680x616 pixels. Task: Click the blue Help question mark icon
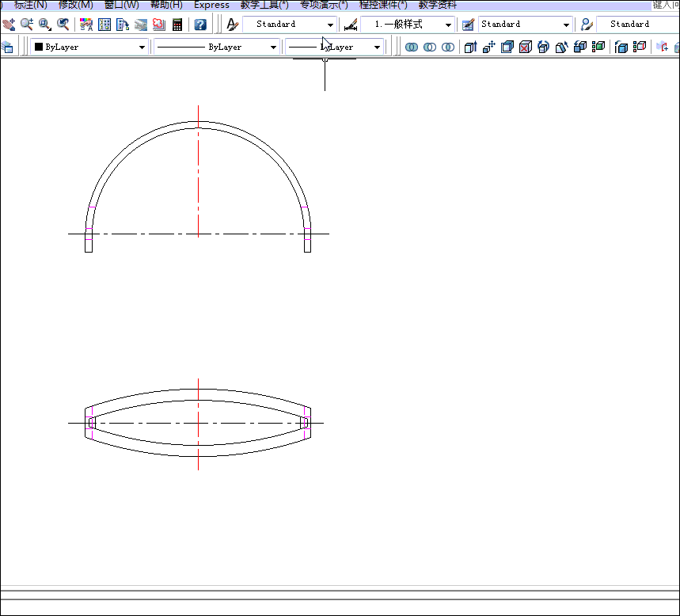pos(200,25)
